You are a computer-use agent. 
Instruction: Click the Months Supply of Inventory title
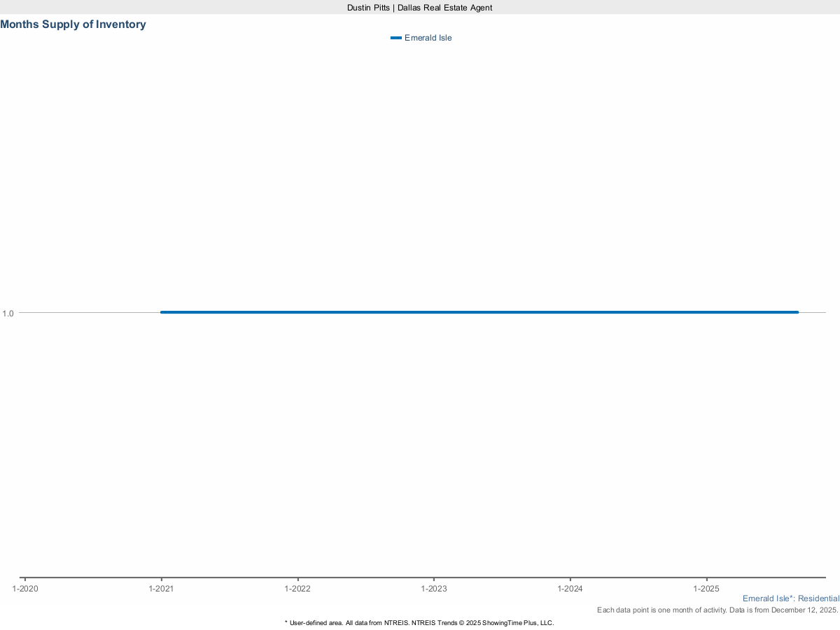[x=73, y=24]
